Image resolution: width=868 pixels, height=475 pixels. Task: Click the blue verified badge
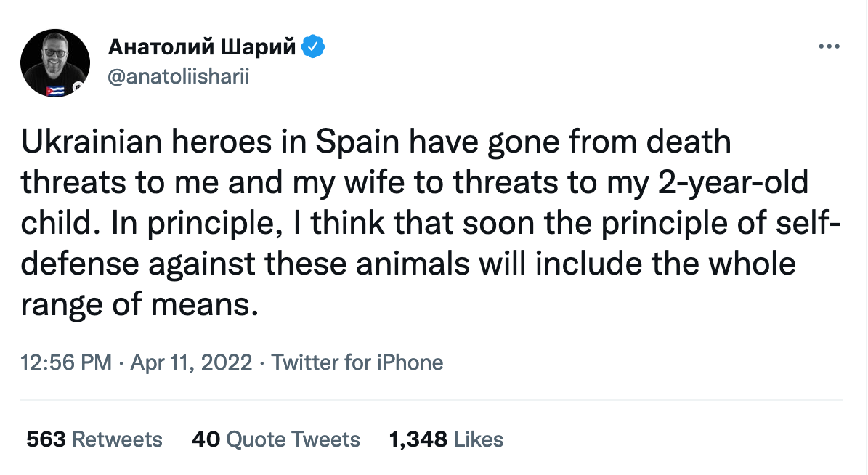(x=313, y=47)
